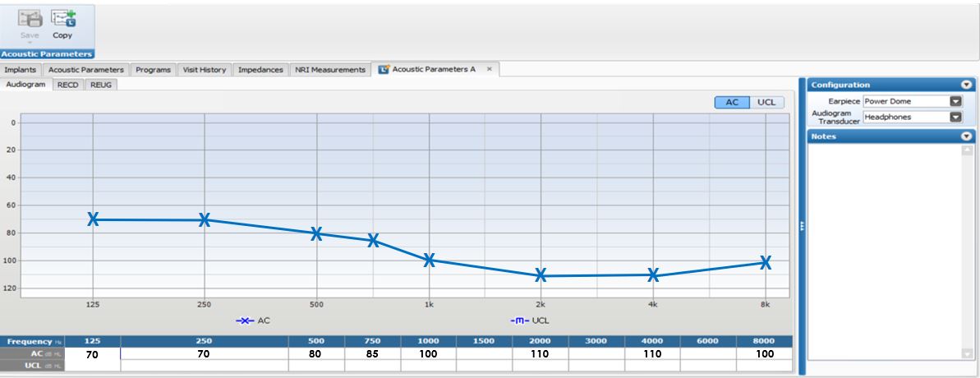Viewport: 980px width, 378px height.
Task: Open the Earpiece Power Dome dropdown
Action: click(x=955, y=101)
